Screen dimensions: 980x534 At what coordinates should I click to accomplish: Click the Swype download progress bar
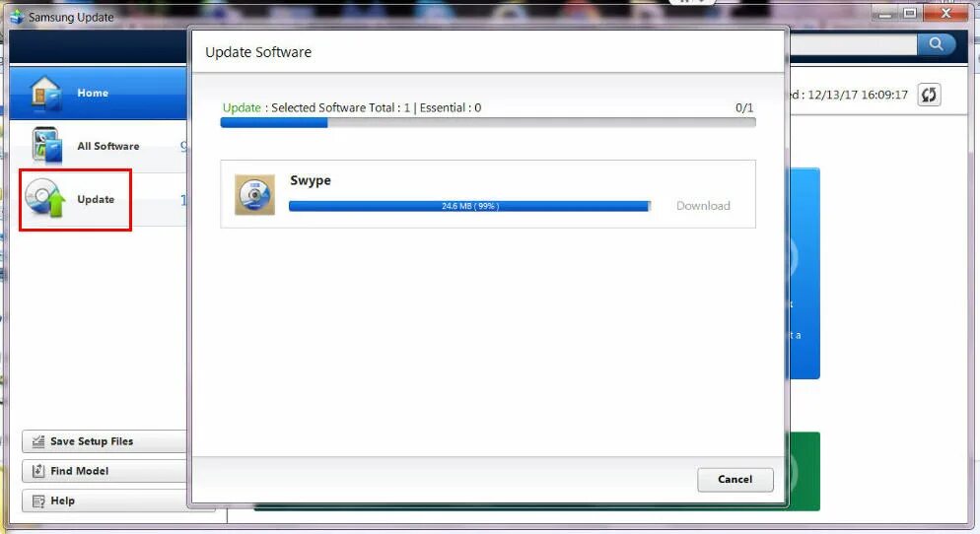pyautogui.click(x=470, y=206)
